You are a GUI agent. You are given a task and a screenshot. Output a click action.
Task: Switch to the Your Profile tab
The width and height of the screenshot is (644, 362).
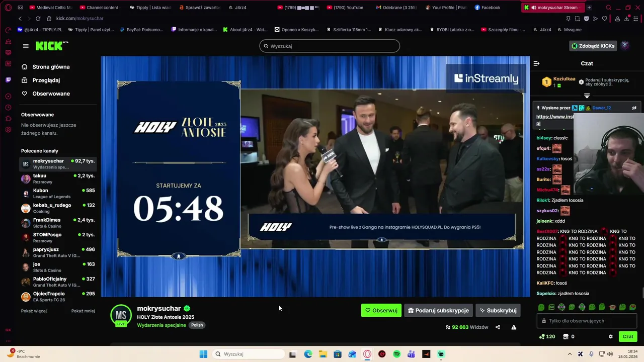point(446,8)
